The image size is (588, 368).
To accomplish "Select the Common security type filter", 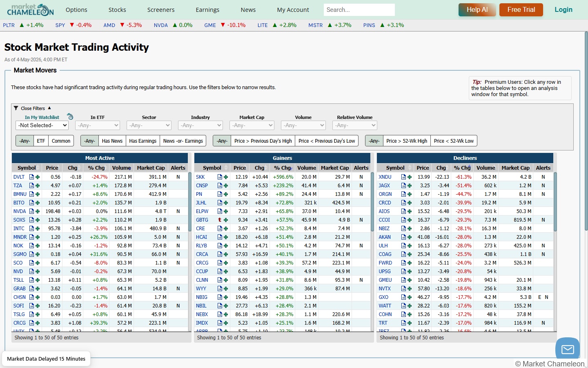I will point(61,141).
